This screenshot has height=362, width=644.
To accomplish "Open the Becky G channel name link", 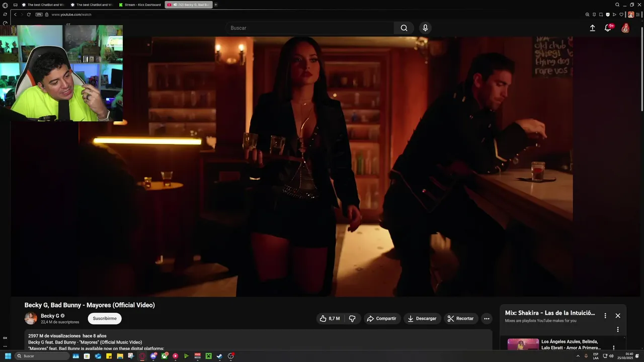I will (50, 316).
